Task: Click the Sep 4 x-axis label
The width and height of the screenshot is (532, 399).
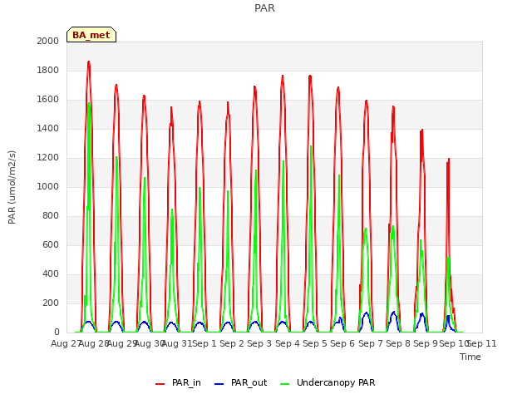Action: pyautogui.click(x=288, y=343)
